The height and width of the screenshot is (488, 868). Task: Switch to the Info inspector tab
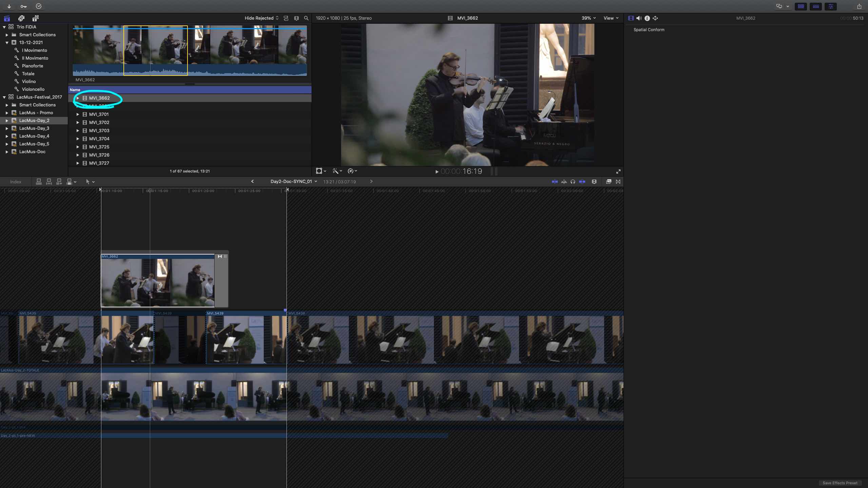[647, 18]
